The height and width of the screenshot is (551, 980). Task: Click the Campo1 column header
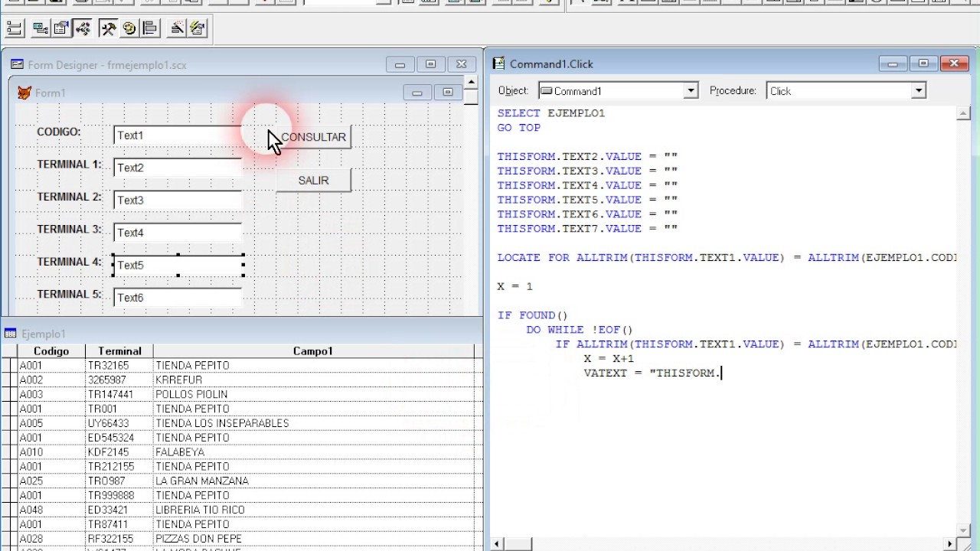tap(313, 351)
